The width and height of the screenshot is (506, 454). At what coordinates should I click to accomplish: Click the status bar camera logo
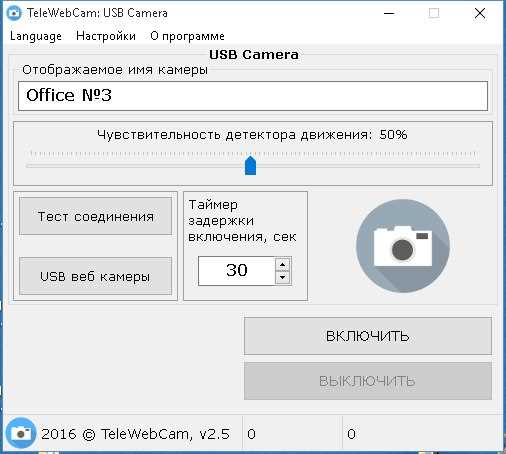point(21,433)
